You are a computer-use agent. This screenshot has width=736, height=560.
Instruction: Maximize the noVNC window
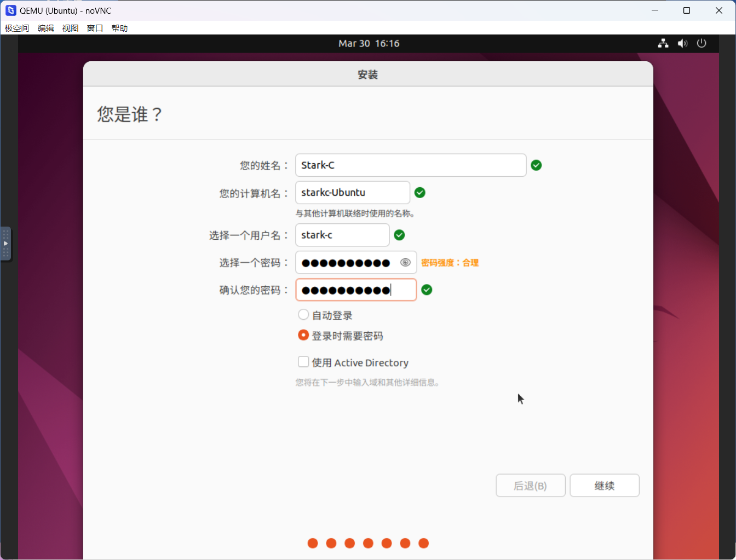tap(687, 10)
